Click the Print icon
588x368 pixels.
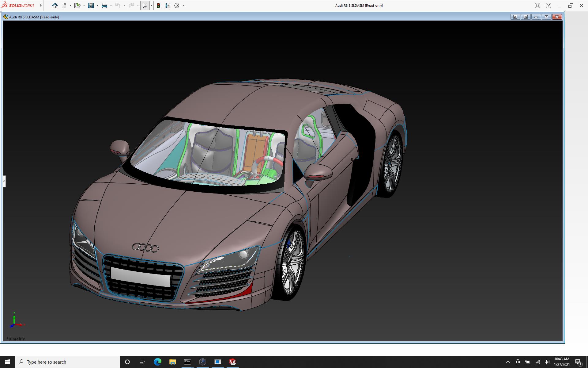point(104,6)
